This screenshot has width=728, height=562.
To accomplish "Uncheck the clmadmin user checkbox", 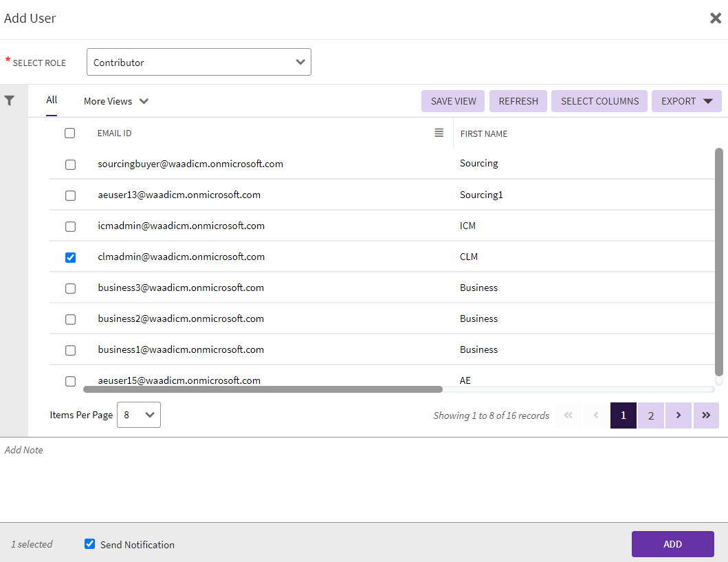I will tap(70, 257).
